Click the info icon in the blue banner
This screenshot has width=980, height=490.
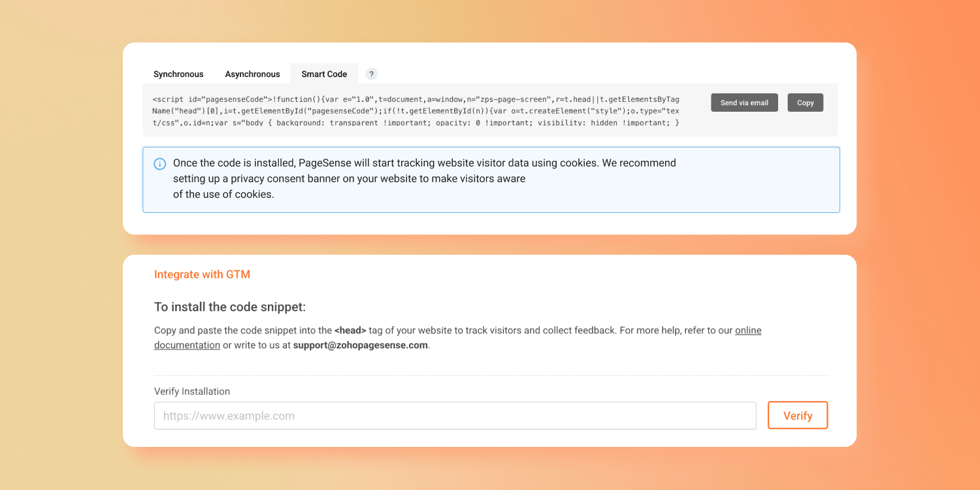159,164
